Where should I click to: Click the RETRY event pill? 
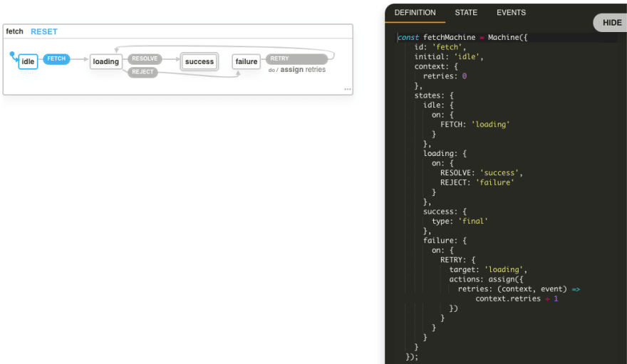click(296, 58)
